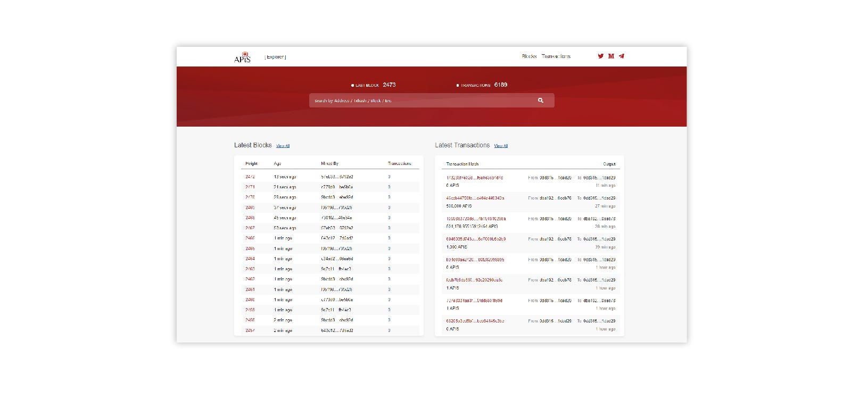Screen dimensions: 868x415
Task: Click the Age column header
Action: click(277, 164)
